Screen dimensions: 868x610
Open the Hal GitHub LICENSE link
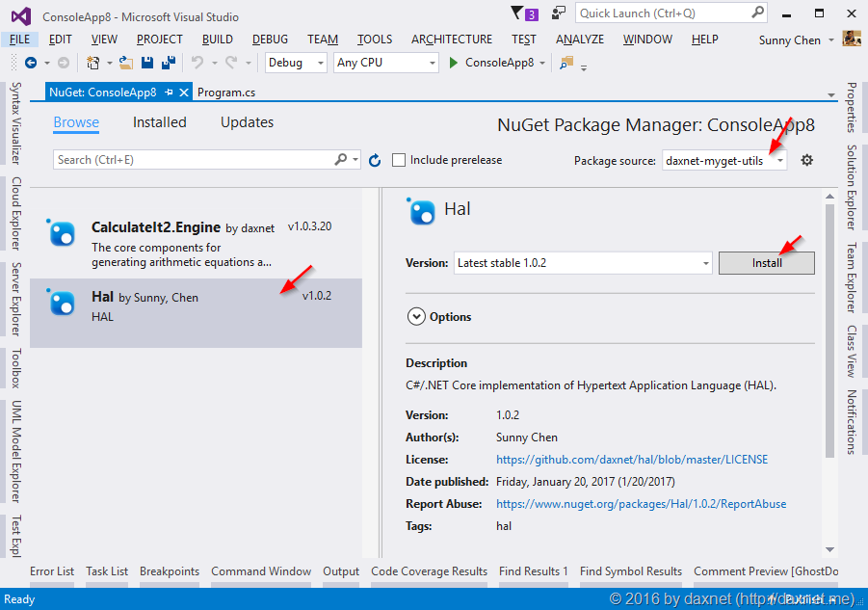(632, 460)
